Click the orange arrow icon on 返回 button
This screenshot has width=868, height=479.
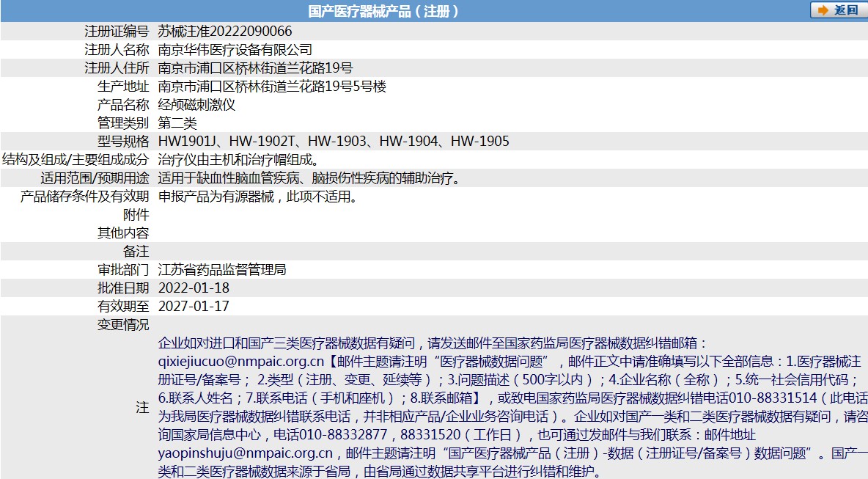(x=823, y=10)
